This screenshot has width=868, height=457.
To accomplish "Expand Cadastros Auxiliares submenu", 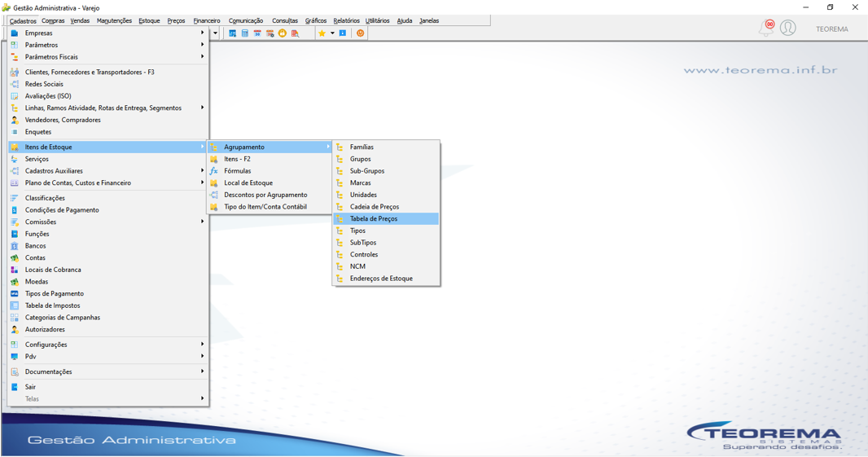I will click(x=108, y=171).
